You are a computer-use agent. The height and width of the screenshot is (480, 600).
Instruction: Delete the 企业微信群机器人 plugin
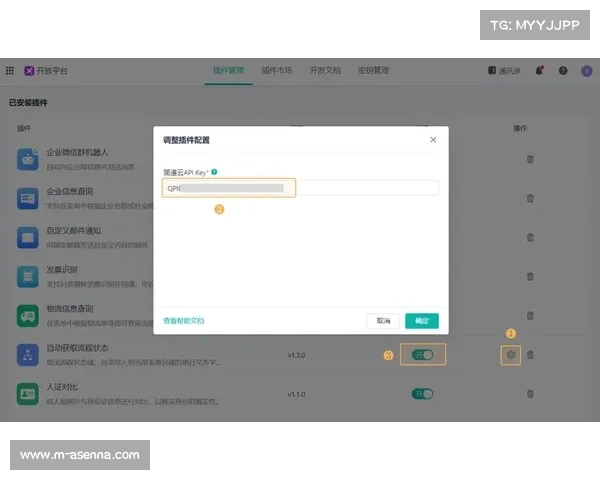tap(530, 159)
